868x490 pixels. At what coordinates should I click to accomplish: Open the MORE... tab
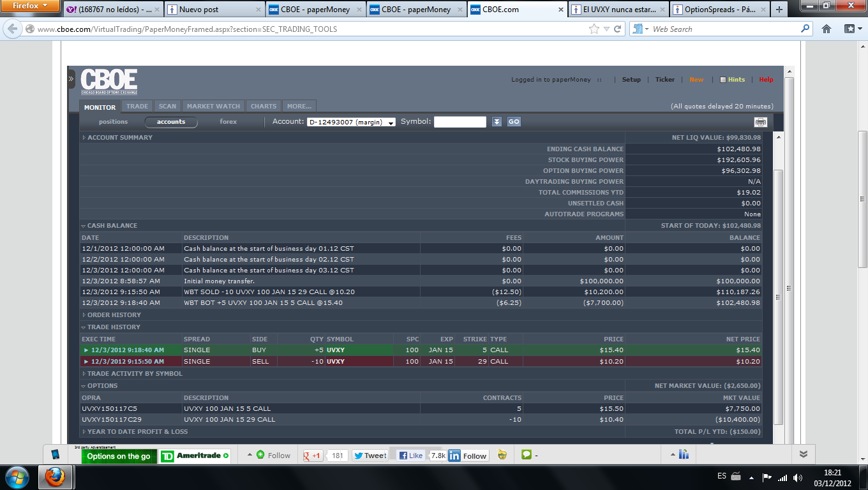[x=299, y=107]
